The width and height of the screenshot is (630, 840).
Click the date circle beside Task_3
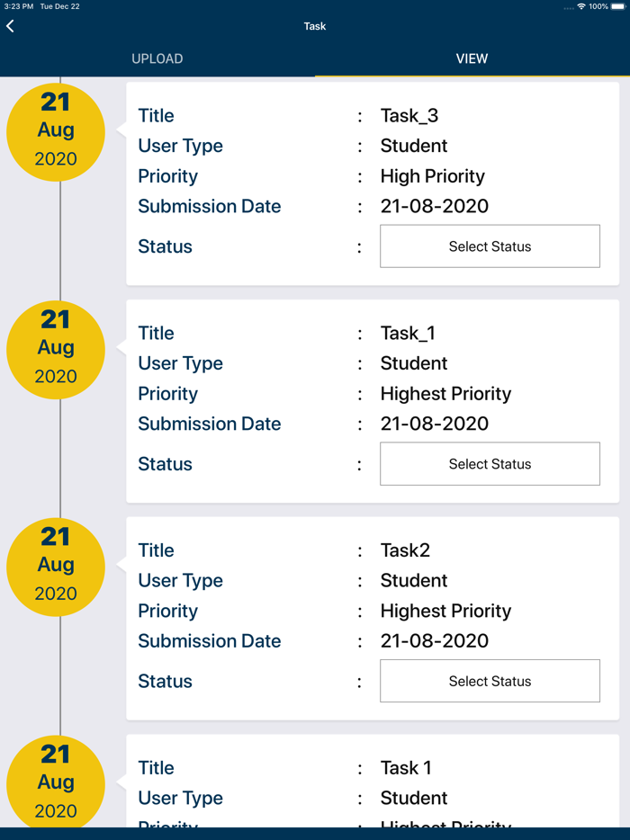click(56, 131)
